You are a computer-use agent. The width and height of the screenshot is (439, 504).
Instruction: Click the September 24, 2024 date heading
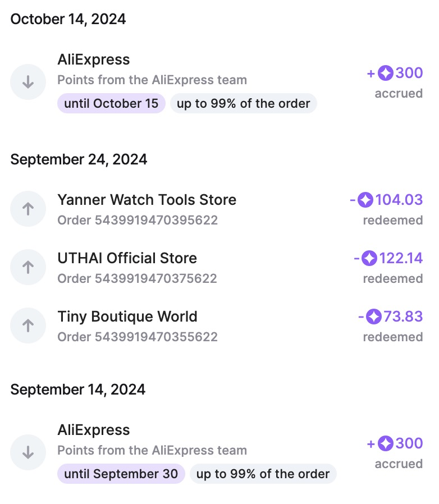point(79,159)
